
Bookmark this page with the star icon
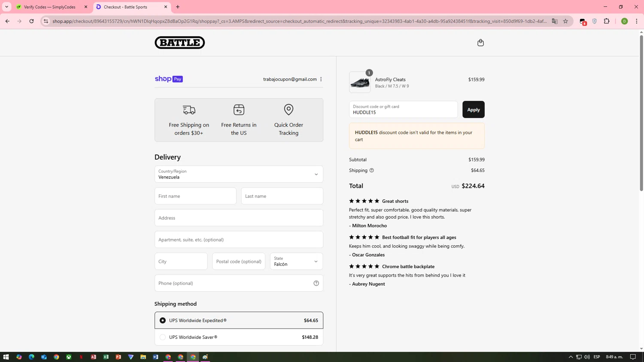pos(565,21)
